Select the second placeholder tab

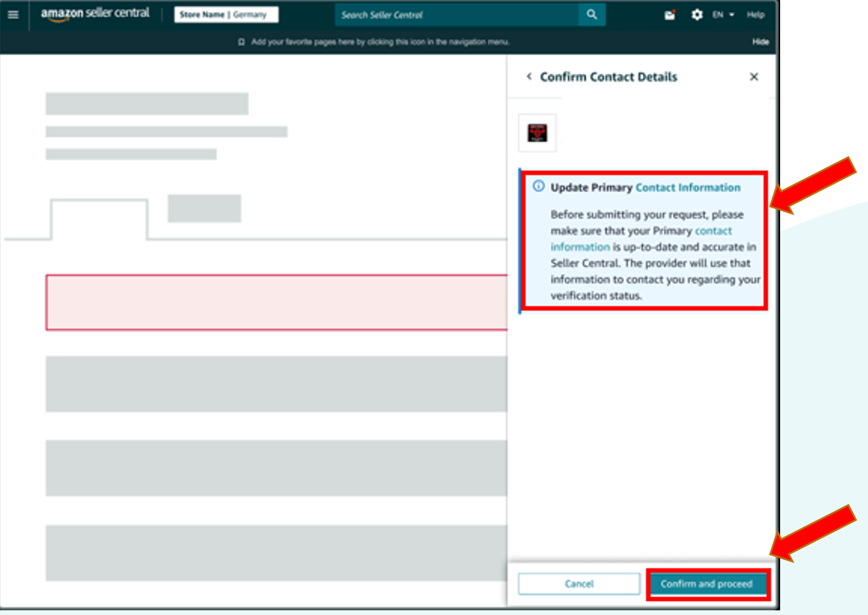[x=204, y=208]
